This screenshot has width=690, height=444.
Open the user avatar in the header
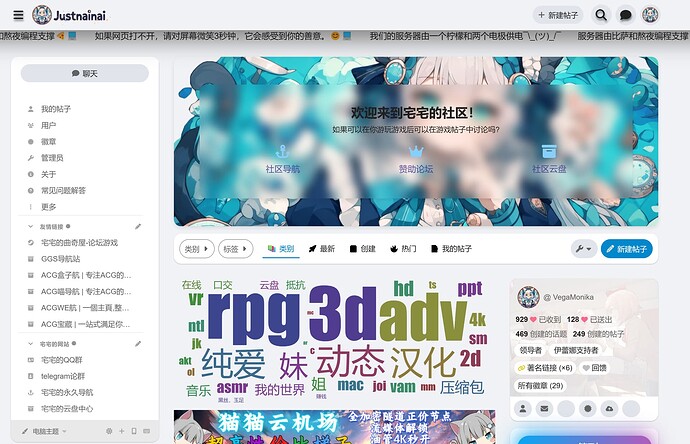click(650, 15)
